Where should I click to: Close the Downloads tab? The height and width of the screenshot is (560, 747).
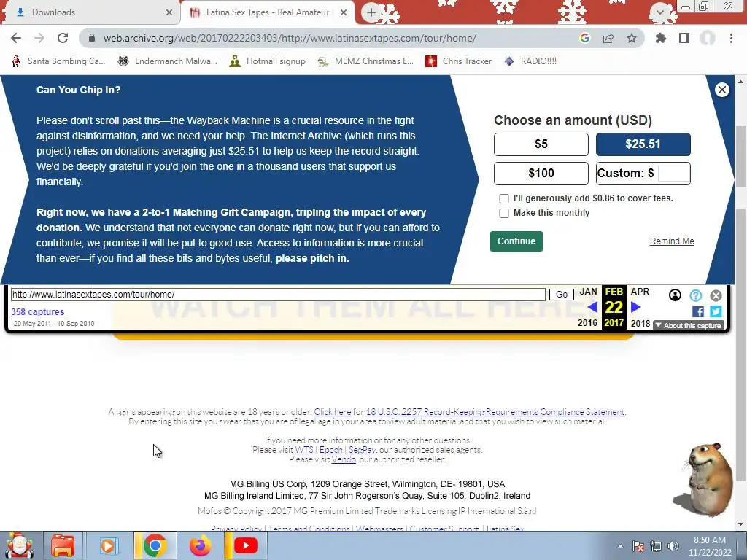[x=169, y=12]
